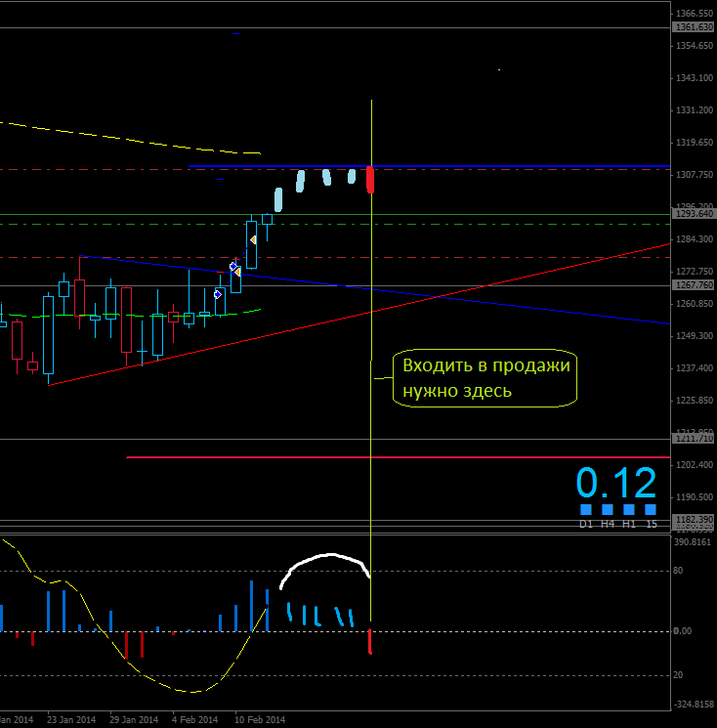
Task: Click the 1190.500 price scale label
Action: tap(695, 497)
